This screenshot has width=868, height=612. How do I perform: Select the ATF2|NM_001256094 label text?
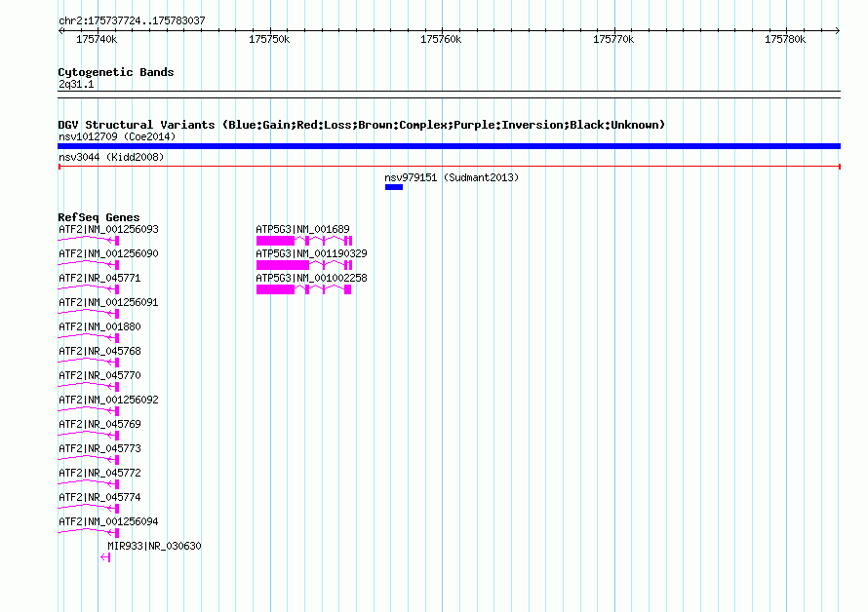point(108,521)
